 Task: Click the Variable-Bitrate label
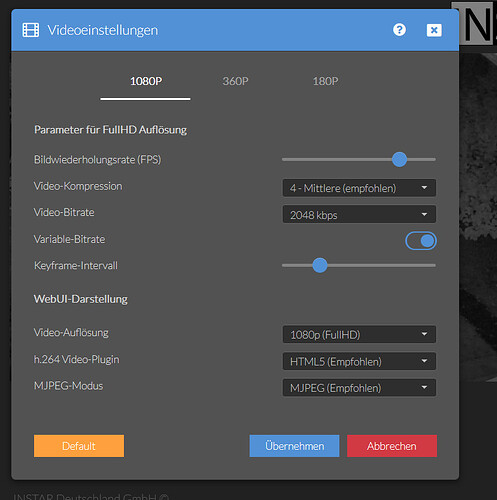(x=69, y=239)
